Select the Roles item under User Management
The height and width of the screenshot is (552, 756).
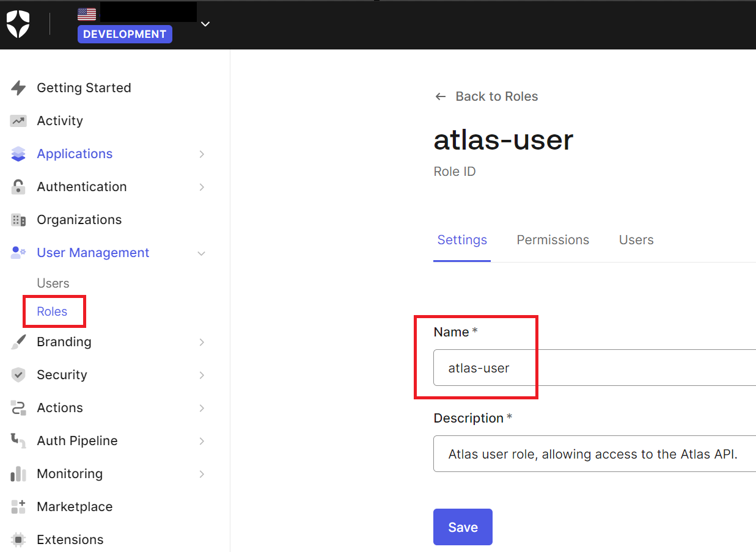[52, 311]
